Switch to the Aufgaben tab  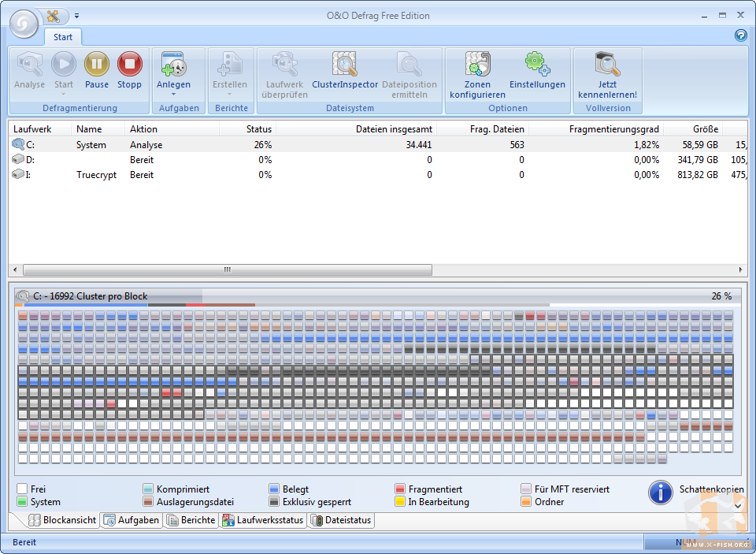[x=132, y=520]
